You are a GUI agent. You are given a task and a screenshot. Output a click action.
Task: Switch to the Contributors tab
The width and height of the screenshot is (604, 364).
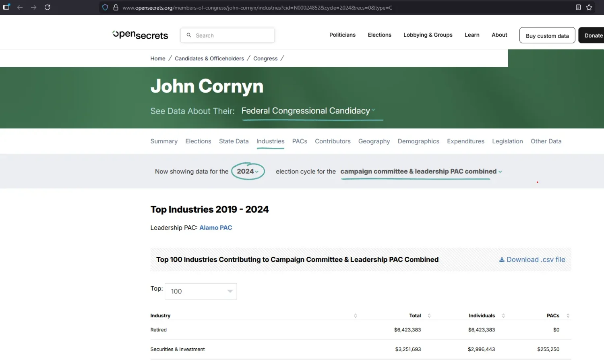(333, 141)
